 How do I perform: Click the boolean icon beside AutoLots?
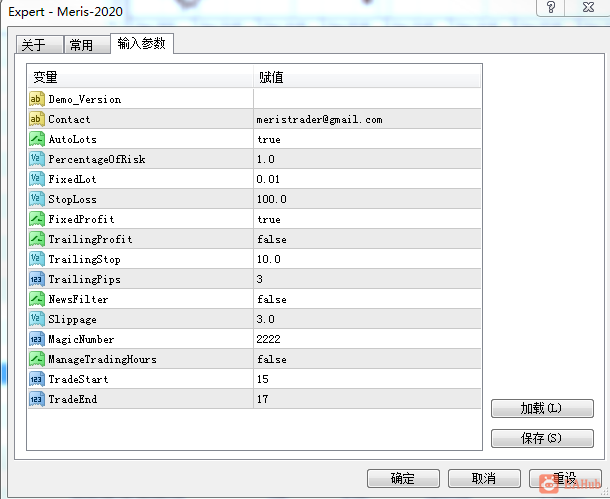[37, 139]
